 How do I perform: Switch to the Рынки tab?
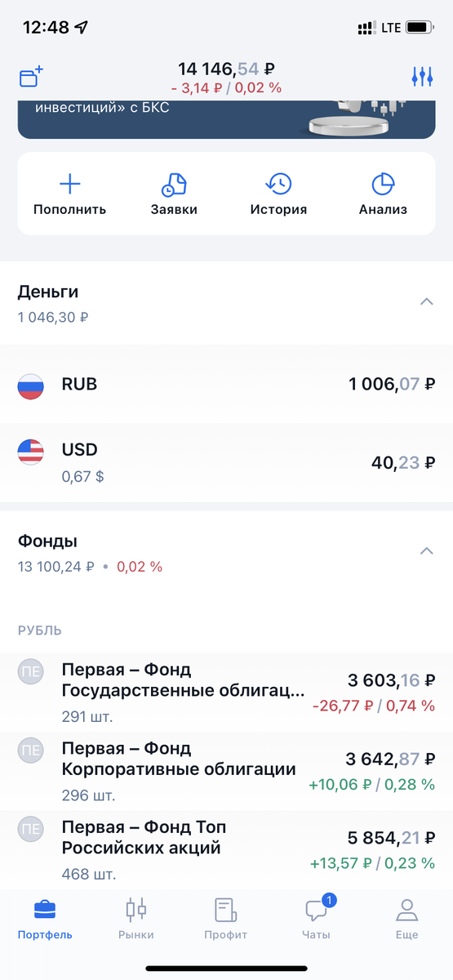[x=135, y=919]
